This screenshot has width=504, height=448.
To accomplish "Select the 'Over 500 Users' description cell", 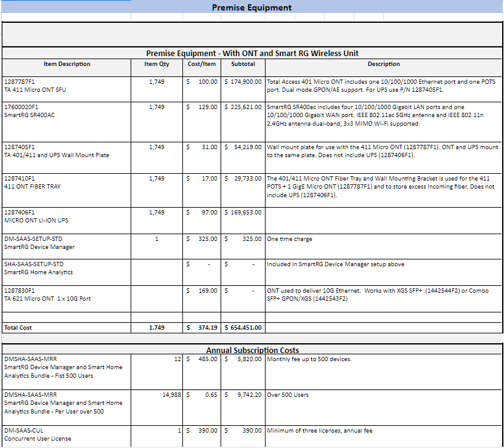I will pos(383,407).
